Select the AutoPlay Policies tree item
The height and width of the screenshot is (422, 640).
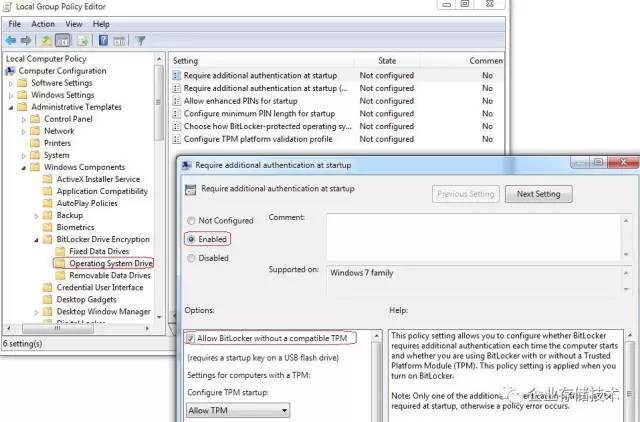coord(87,203)
